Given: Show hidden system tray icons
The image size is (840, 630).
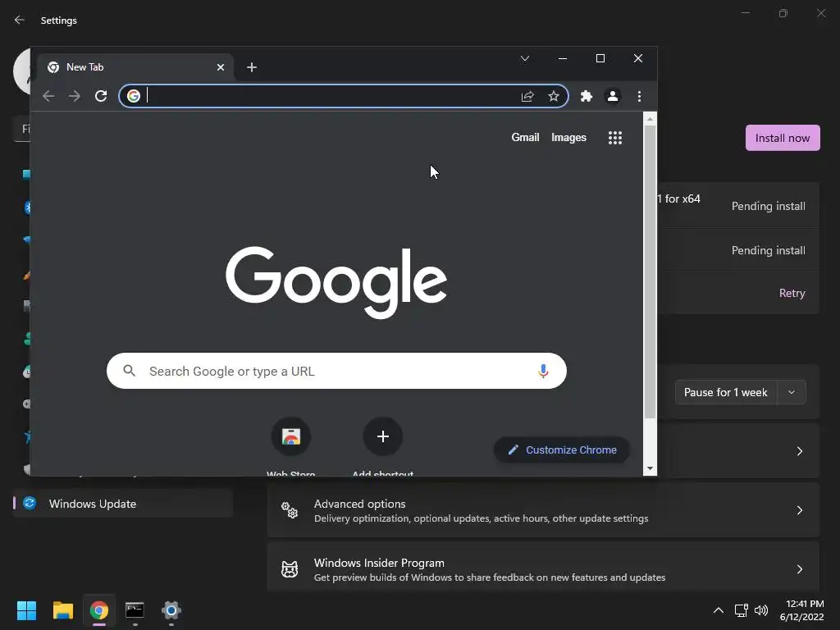Looking at the screenshot, I should (x=719, y=610).
